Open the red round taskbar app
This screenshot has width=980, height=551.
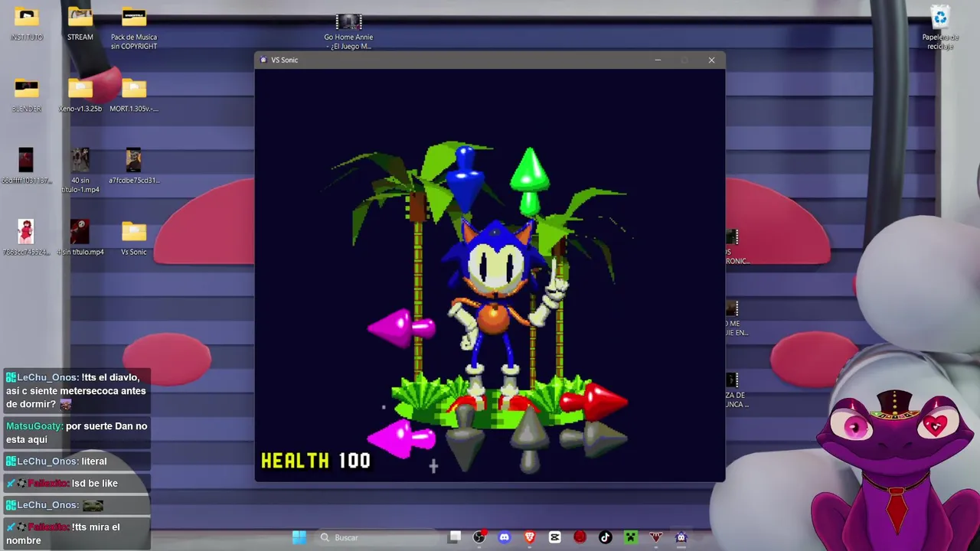(580, 537)
